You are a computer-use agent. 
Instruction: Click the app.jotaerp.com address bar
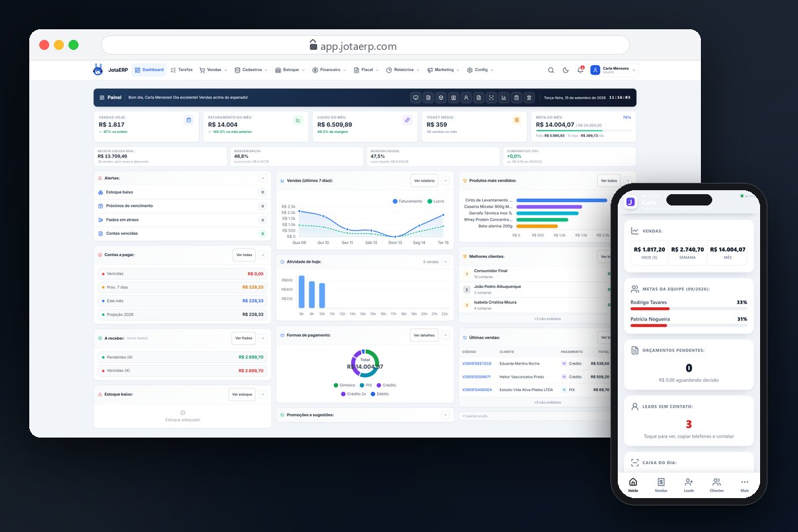click(x=365, y=45)
